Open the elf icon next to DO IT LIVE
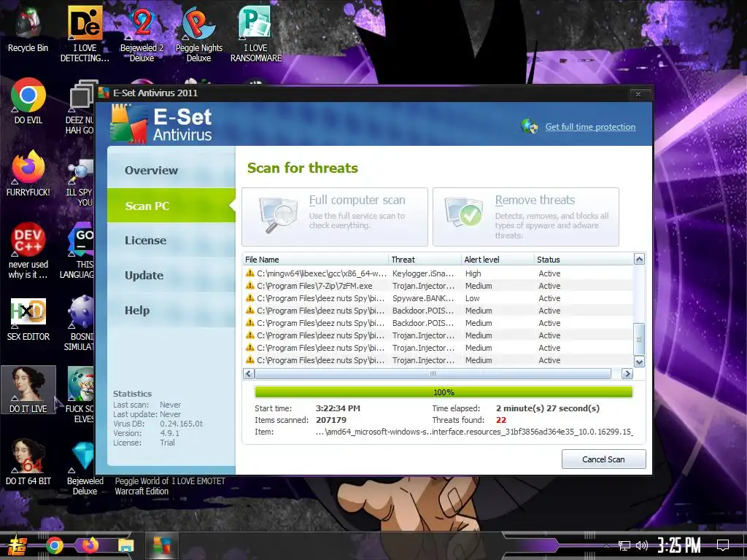747x560 pixels. tap(80, 394)
